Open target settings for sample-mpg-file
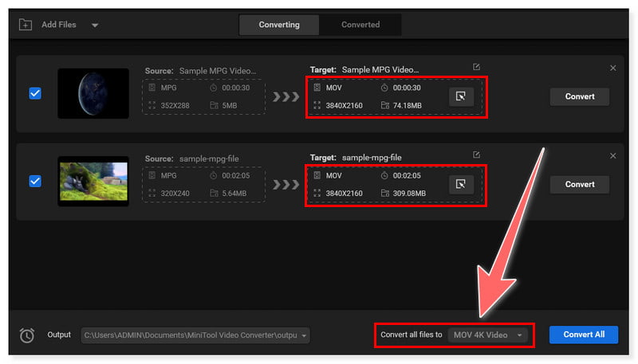The image size is (638, 364). coord(461,185)
